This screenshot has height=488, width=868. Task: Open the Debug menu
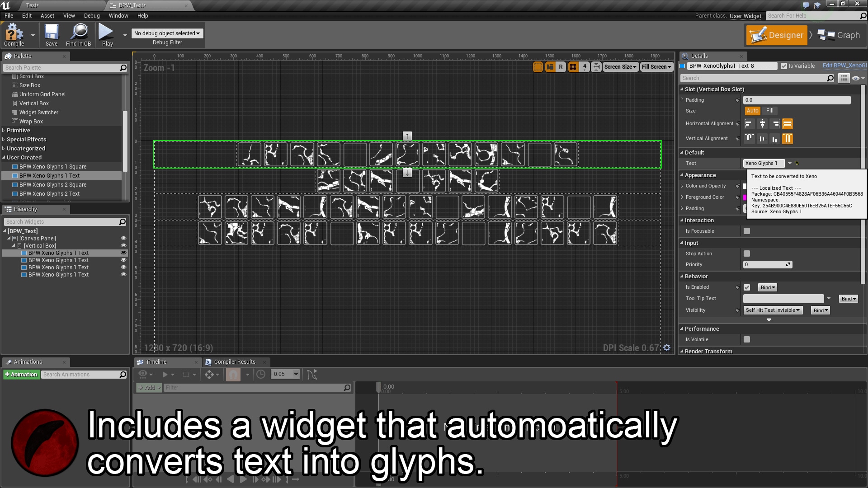[x=92, y=15]
